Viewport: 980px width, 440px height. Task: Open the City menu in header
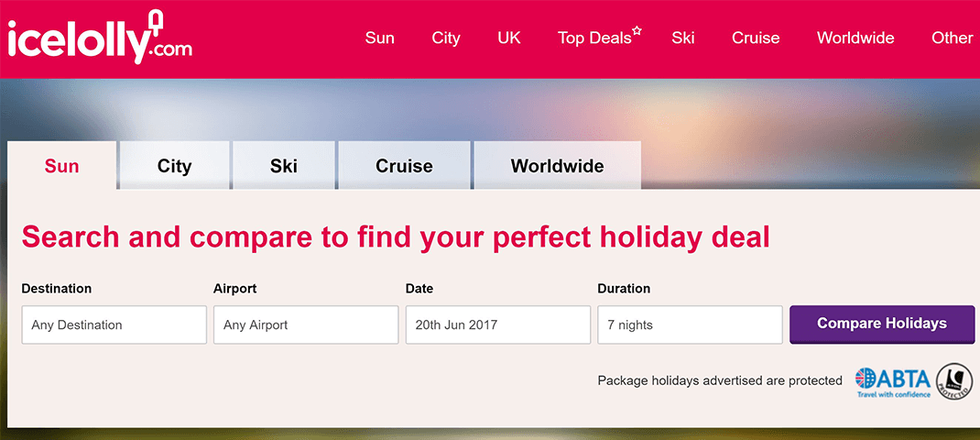(x=446, y=38)
